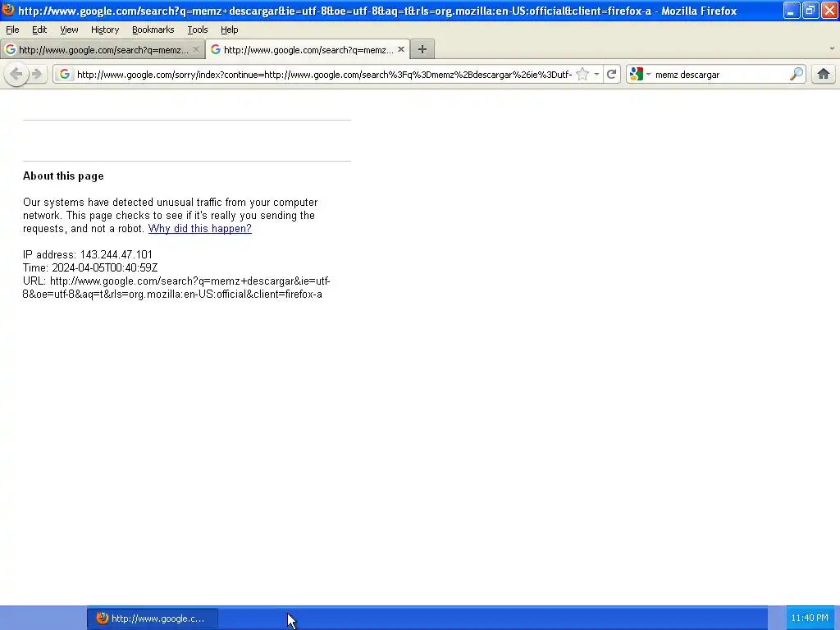Click the 'About this page' heading

[63, 176]
